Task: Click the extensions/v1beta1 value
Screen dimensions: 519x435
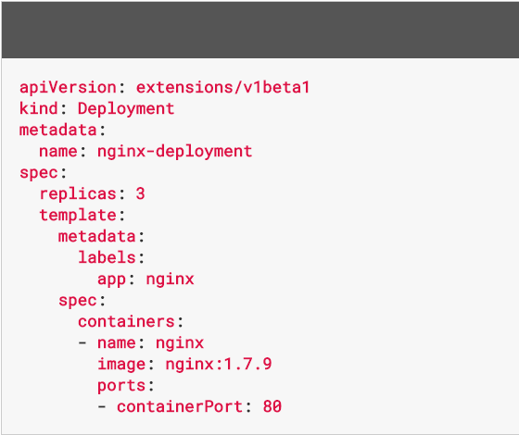Action: point(223,87)
